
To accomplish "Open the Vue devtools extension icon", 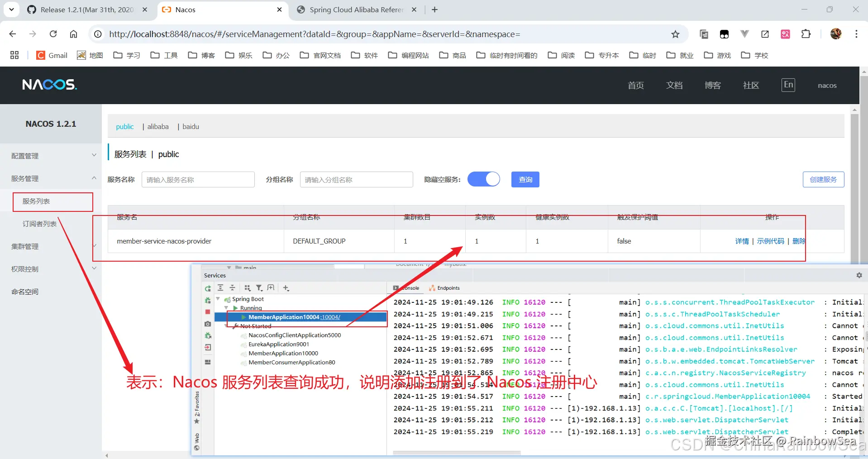I will (x=744, y=34).
